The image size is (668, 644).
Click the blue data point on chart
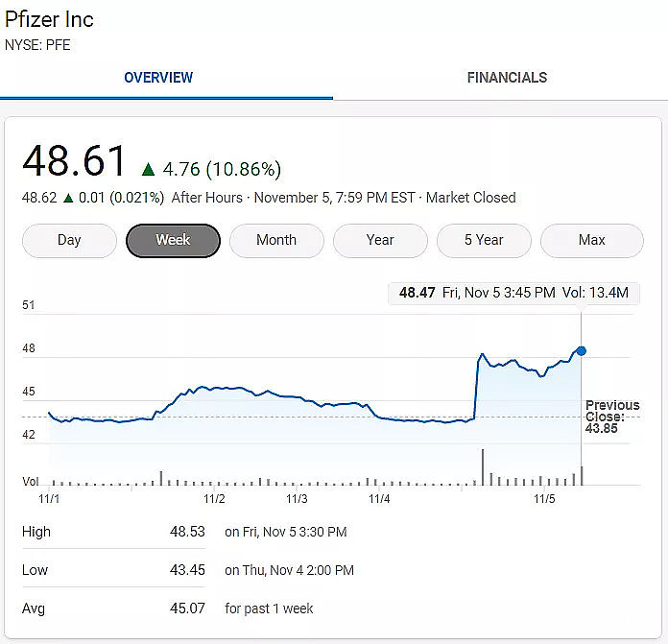581,351
